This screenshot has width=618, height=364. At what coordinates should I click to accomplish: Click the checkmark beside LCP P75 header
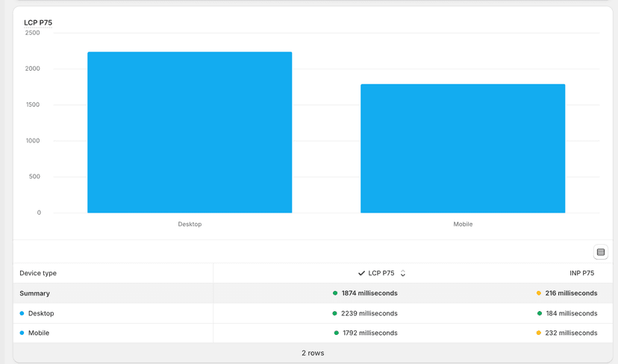point(361,274)
